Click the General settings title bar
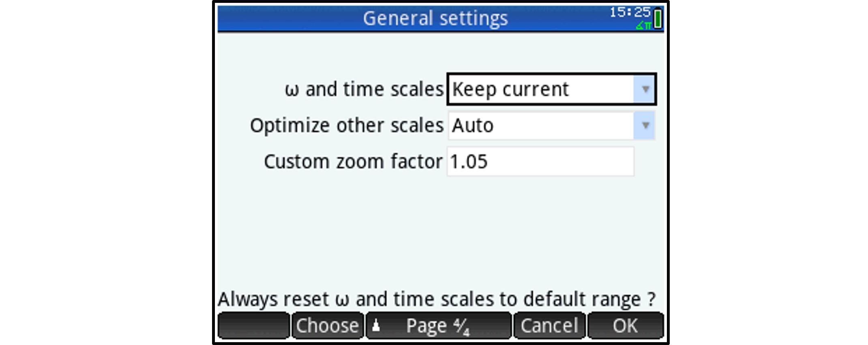 [x=435, y=19]
